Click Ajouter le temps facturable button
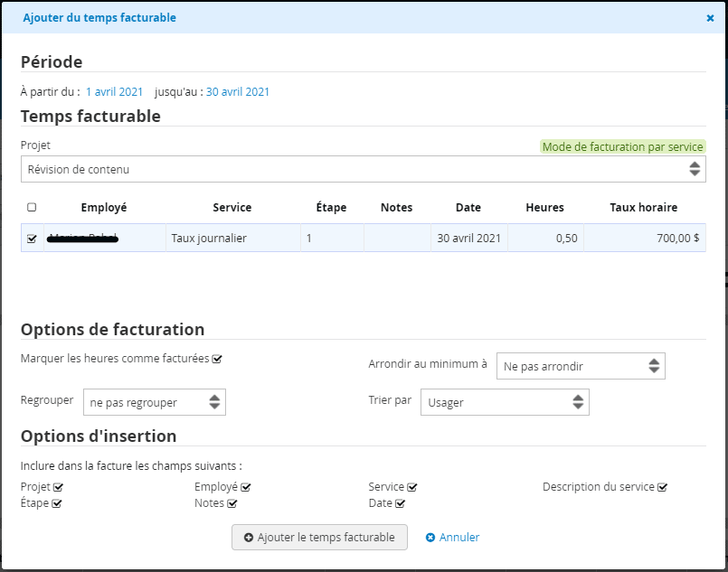This screenshot has height=572, width=728. 319,537
